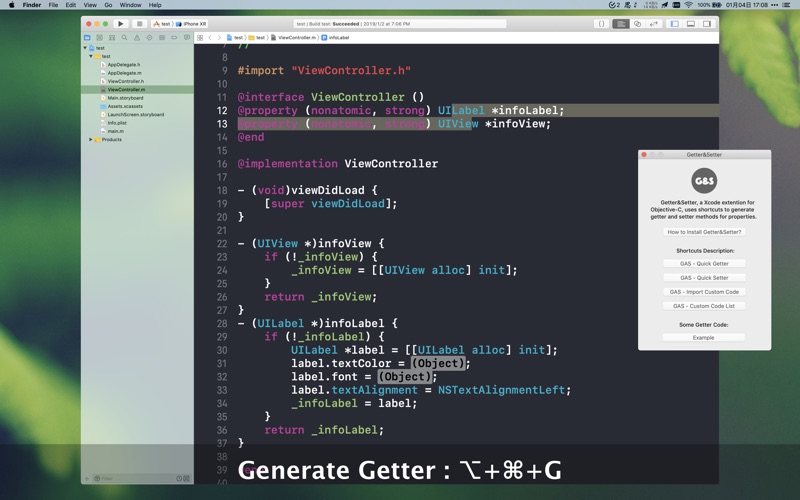Image resolution: width=800 pixels, height=500 pixels.
Task: Open the Project navigator folder icon
Action: 87,37
